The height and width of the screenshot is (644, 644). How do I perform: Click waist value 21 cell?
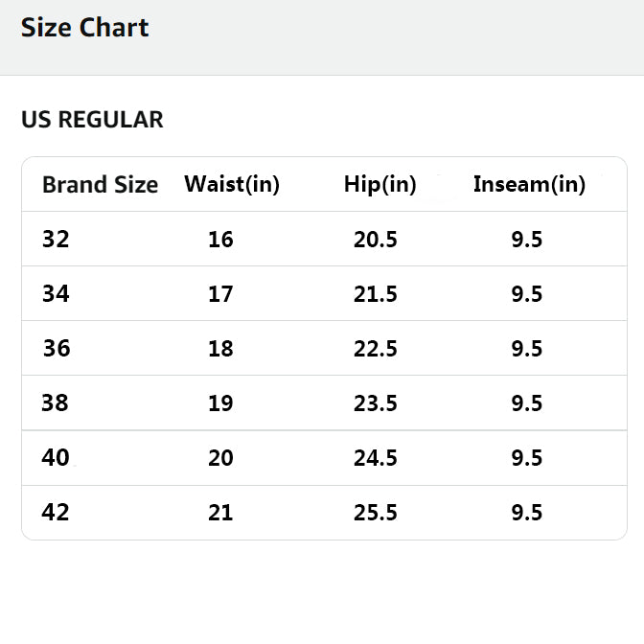click(220, 514)
